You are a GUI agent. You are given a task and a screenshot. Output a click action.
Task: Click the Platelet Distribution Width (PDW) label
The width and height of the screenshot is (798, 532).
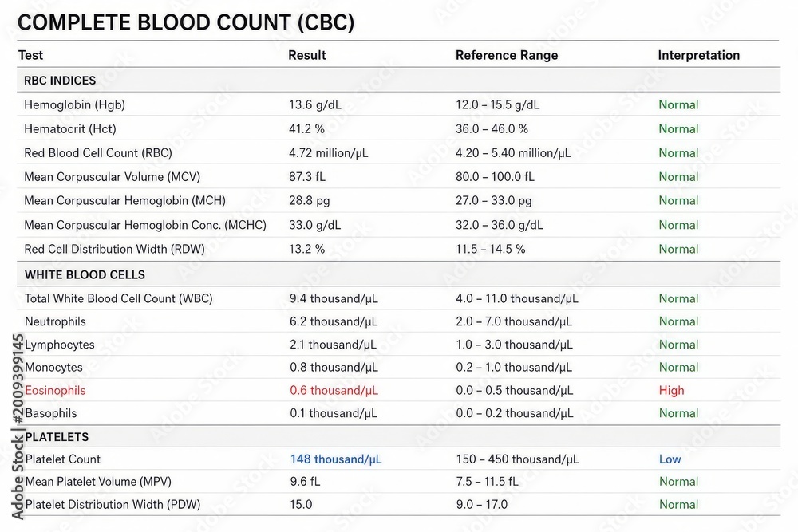(x=113, y=505)
